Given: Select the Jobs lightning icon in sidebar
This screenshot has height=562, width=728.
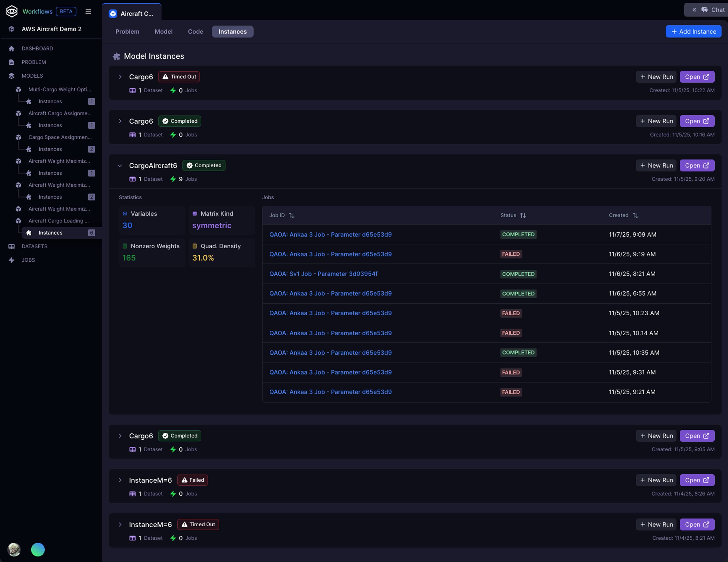Looking at the screenshot, I should (x=12, y=260).
